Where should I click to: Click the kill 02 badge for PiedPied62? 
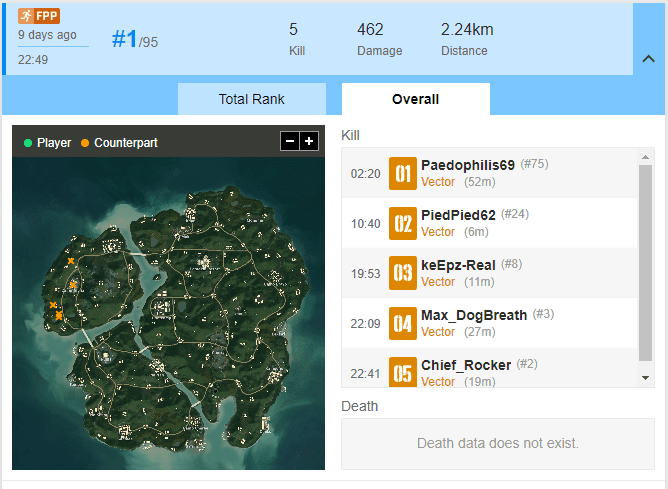(403, 224)
